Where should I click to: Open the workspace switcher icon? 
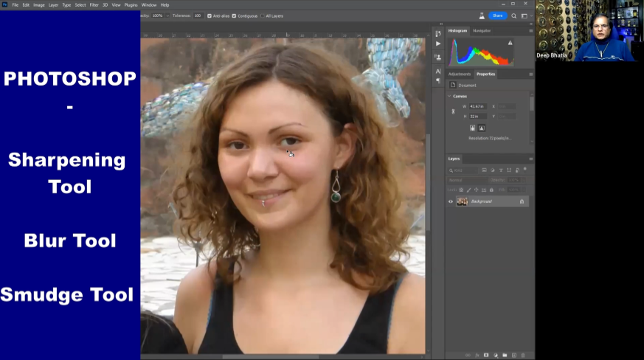pos(524,15)
